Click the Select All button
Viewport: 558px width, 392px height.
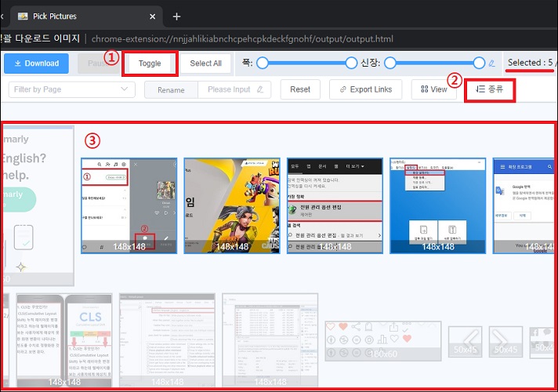205,64
